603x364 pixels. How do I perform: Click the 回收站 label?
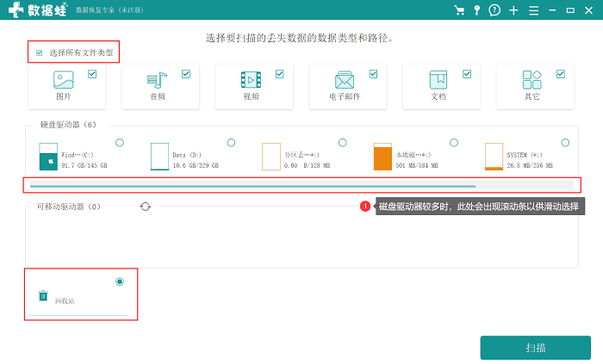coord(65,301)
